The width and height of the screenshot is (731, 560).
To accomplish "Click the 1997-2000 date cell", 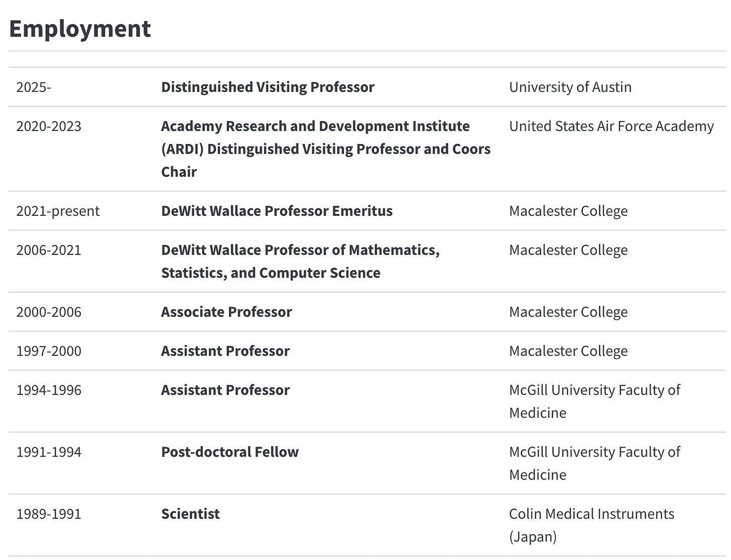I will (49, 351).
